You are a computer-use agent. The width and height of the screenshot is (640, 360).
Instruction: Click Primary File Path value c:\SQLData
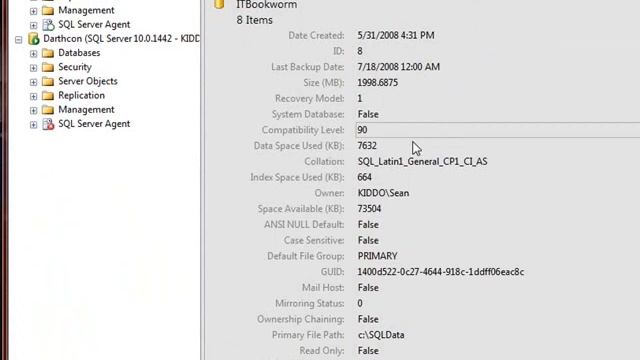[381, 335]
